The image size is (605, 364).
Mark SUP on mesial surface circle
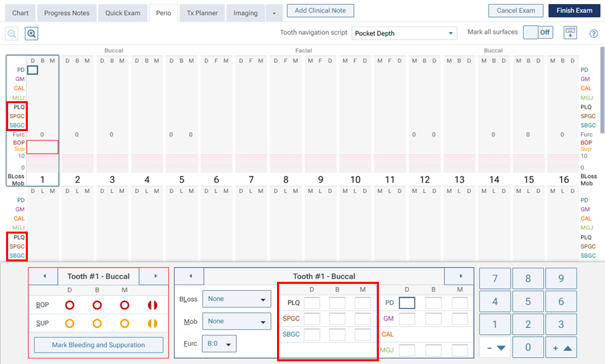pos(125,323)
